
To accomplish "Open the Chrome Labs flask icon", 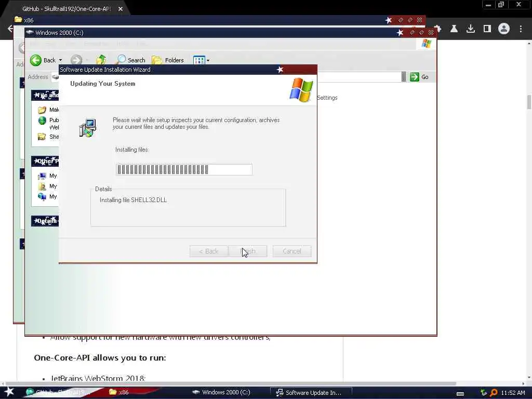I will pyautogui.click(x=454, y=29).
